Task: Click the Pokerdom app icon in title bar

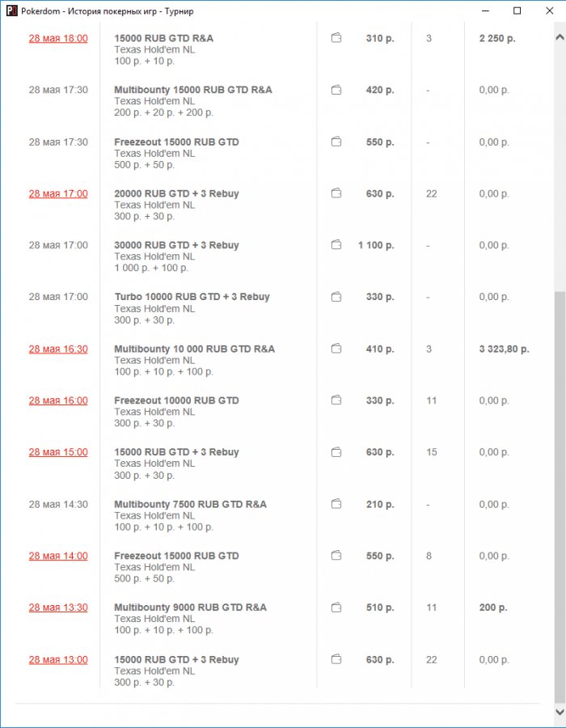Action: [x=11, y=11]
